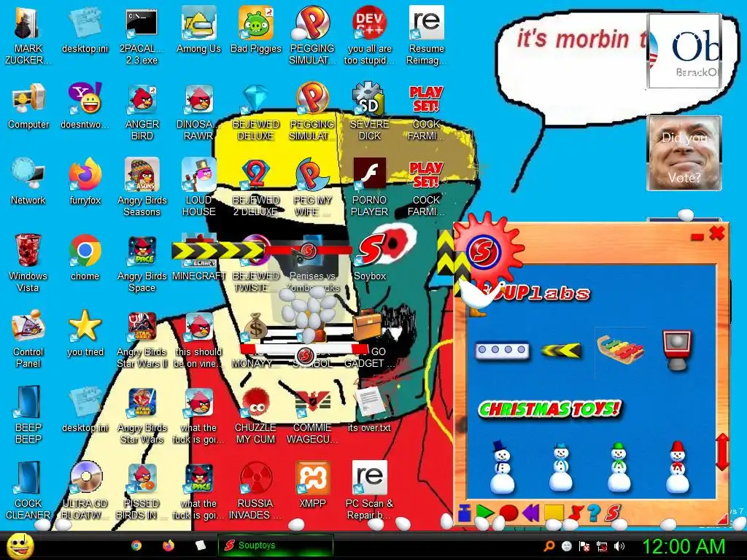This screenshot has height=560, width=747.
Task: Select the Soybox desktop icon
Action: (x=370, y=257)
